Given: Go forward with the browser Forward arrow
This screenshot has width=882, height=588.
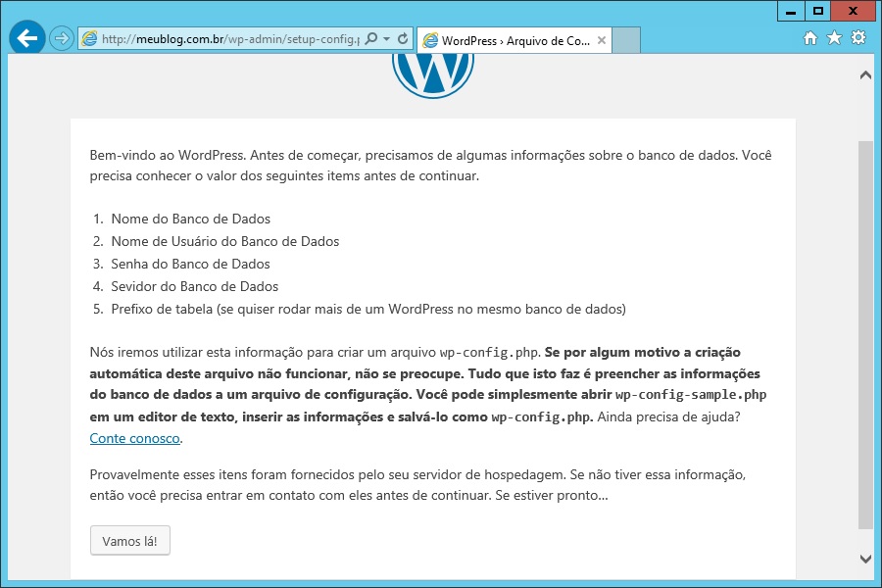Looking at the screenshot, I should [x=62, y=38].
